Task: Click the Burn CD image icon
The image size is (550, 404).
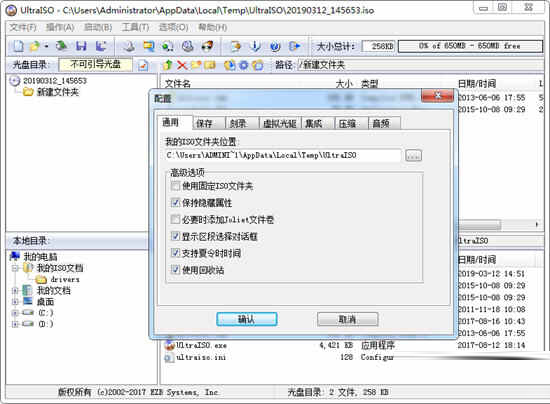Action: pyautogui.click(x=207, y=46)
